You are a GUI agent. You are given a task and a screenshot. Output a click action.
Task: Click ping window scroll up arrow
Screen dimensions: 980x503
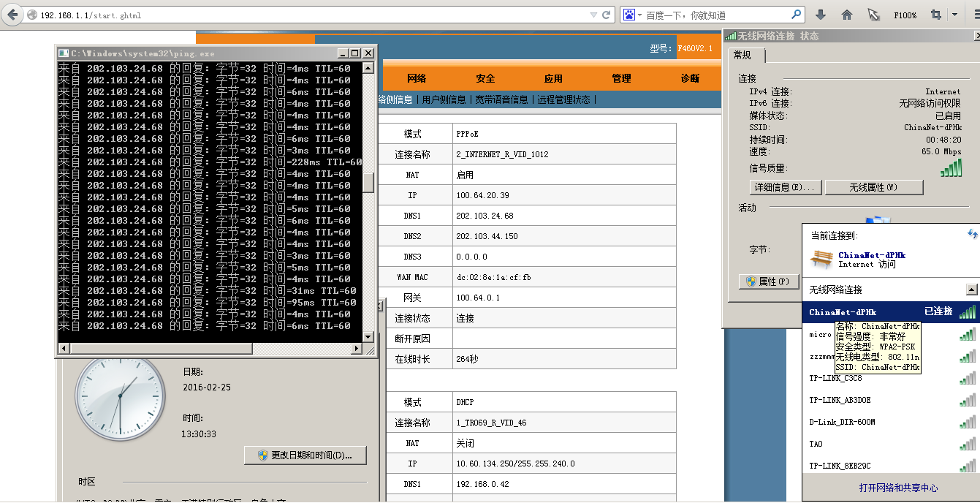click(x=368, y=68)
